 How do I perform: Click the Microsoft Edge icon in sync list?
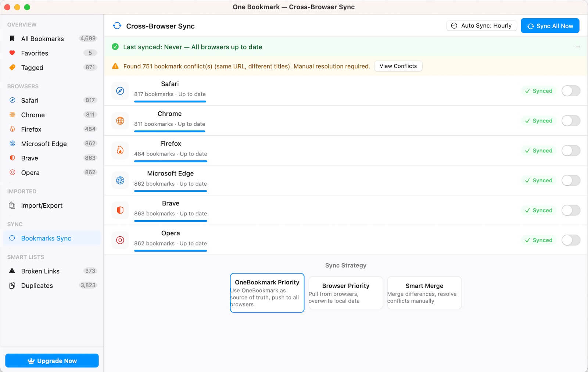tap(120, 180)
